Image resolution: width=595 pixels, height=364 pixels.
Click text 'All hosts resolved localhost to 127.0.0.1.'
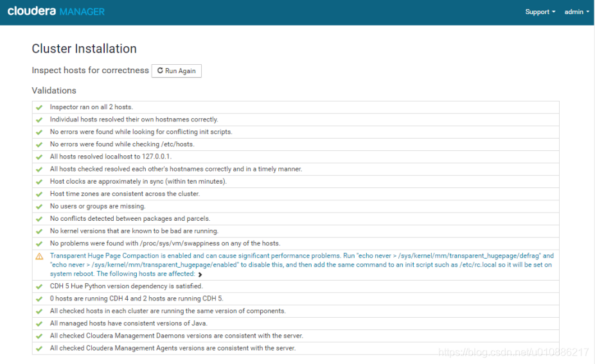click(x=111, y=157)
